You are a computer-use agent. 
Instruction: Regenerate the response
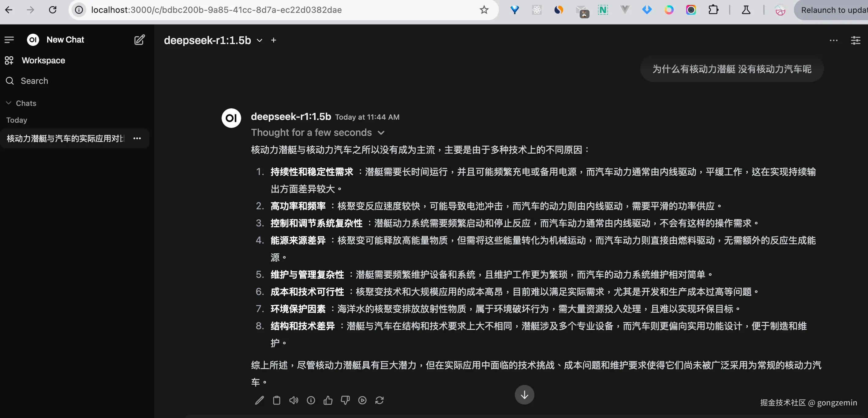pyautogui.click(x=380, y=400)
